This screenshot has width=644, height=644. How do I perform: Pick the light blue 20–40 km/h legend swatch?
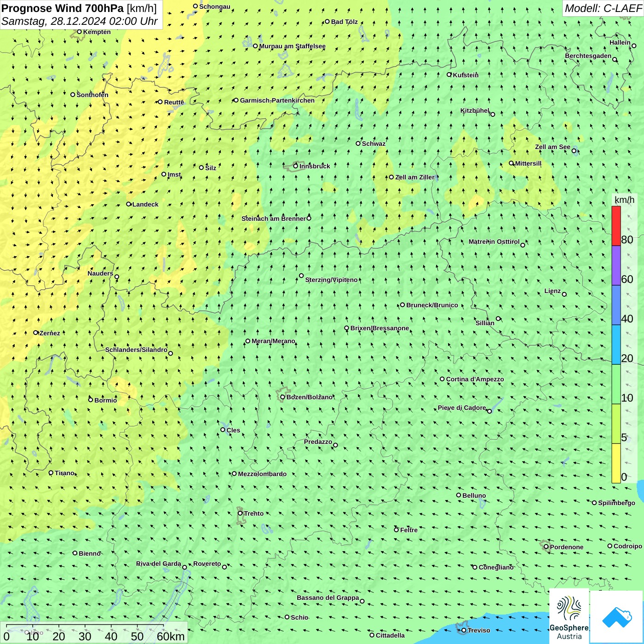tap(616, 345)
